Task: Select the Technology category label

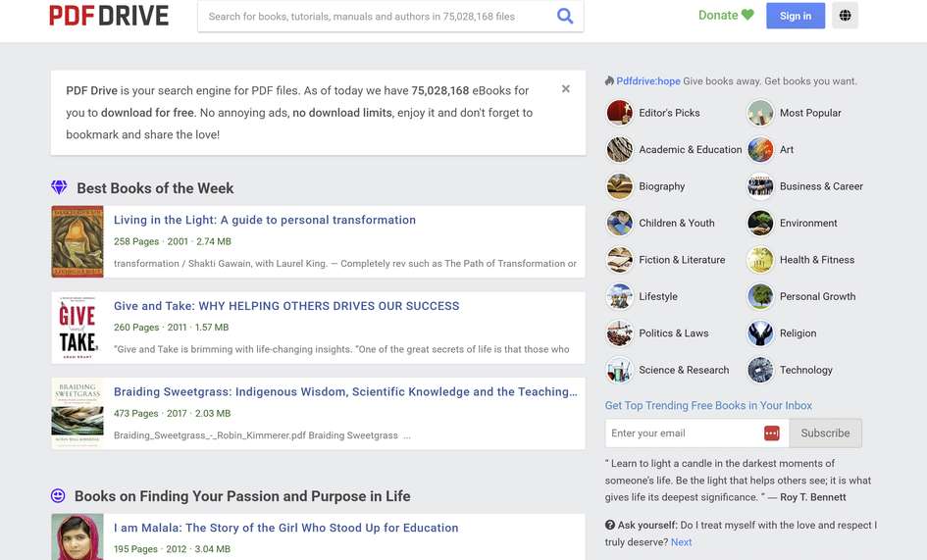Action: (x=805, y=370)
